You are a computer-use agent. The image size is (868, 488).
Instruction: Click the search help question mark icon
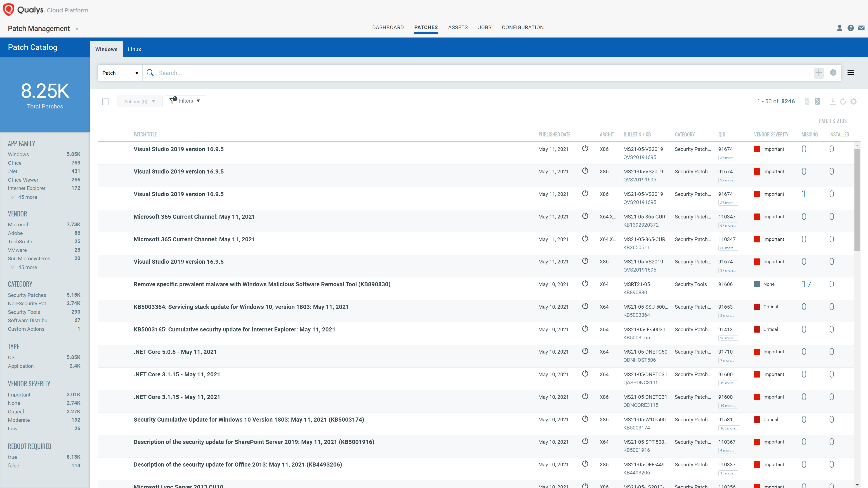(833, 73)
